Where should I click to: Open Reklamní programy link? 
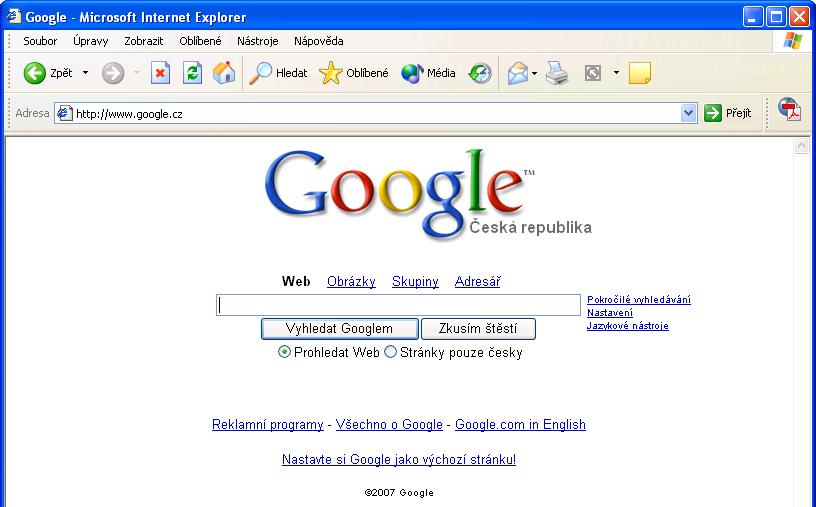click(267, 424)
